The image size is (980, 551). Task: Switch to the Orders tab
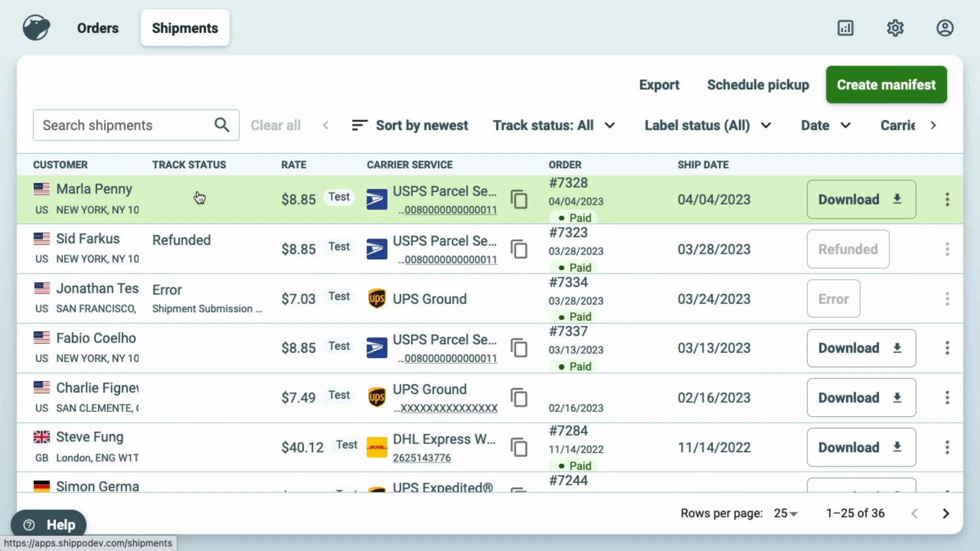click(x=97, y=28)
